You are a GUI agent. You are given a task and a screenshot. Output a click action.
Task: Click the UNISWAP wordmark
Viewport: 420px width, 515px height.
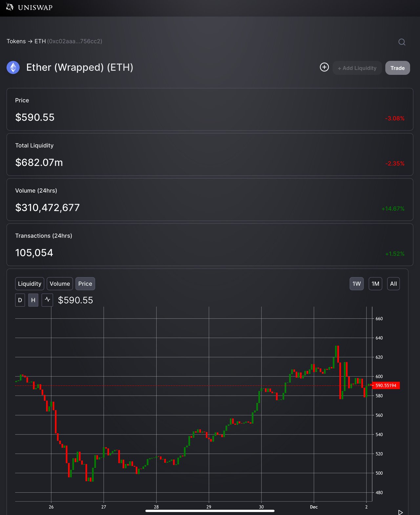(35, 8)
